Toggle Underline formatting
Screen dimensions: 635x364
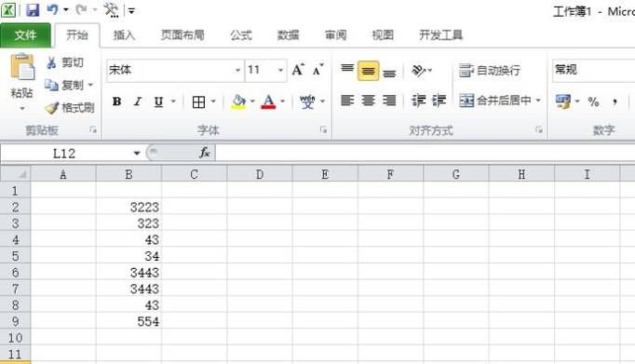pyautogui.click(x=158, y=101)
